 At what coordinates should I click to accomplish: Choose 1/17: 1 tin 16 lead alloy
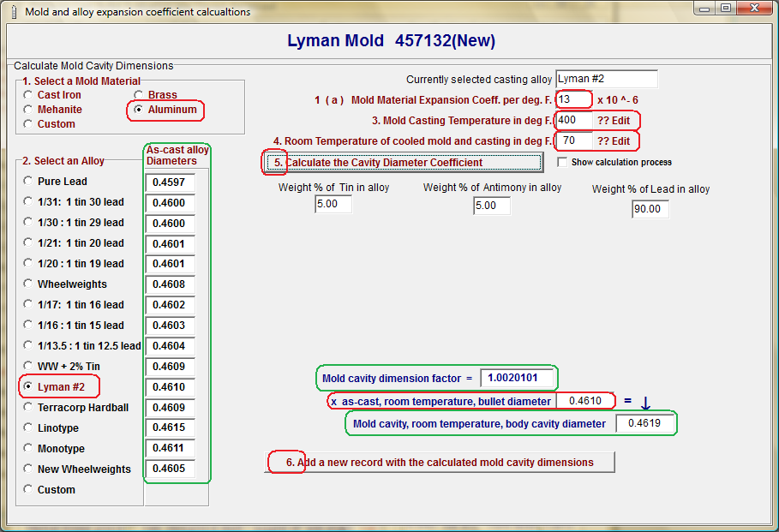pos(74,304)
